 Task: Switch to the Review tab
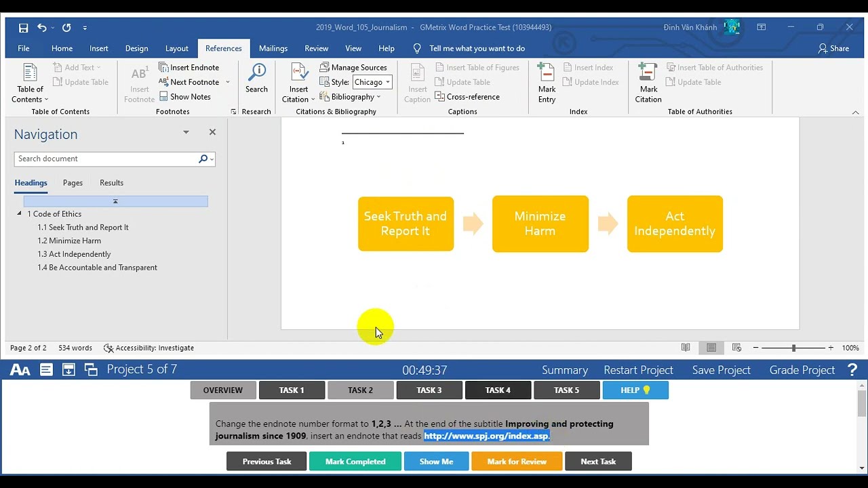pyautogui.click(x=316, y=48)
